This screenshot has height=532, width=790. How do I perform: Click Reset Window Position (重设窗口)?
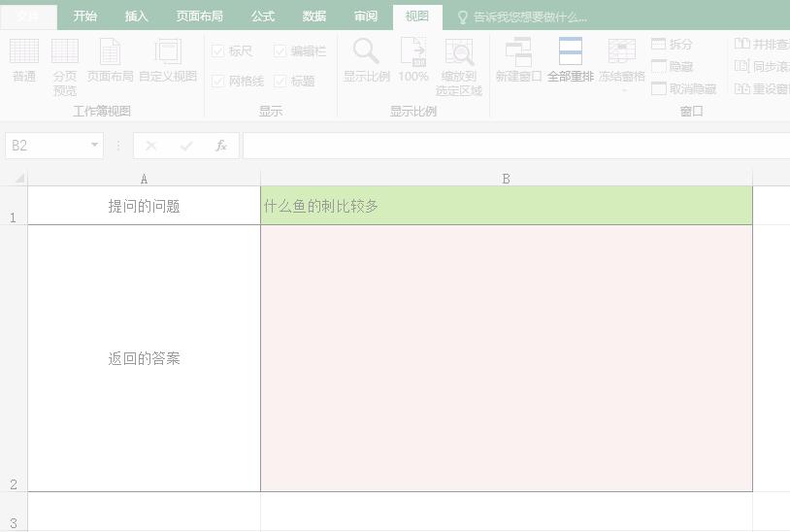[x=762, y=88]
